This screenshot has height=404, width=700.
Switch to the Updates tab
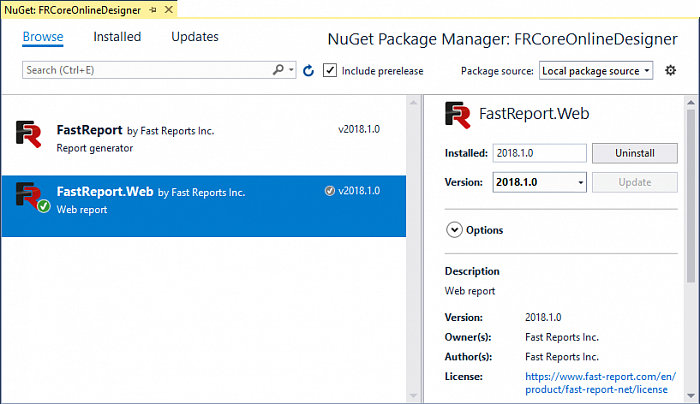coord(195,37)
